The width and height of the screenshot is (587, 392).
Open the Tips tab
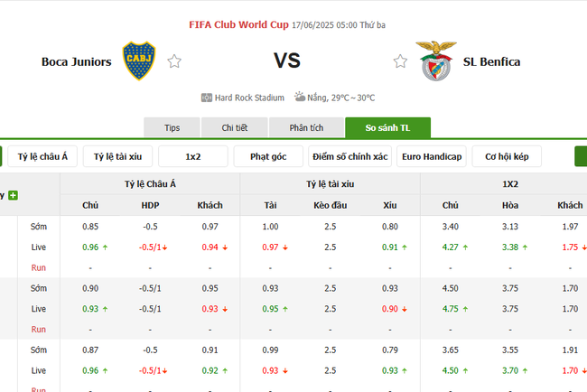click(172, 128)
